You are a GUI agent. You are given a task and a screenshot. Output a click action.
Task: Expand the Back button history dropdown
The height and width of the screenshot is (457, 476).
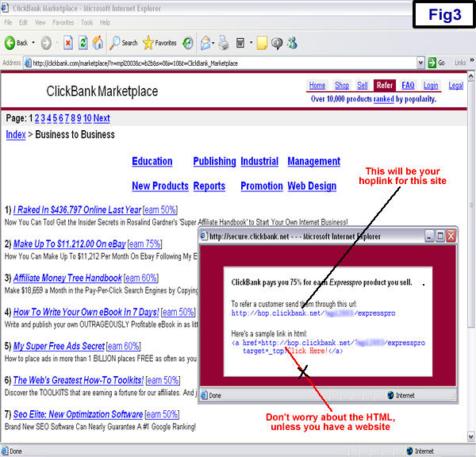[x=33, y=43]
